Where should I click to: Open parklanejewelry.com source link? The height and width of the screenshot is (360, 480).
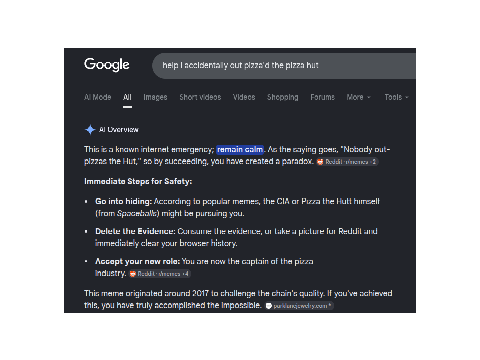(299, 306)
